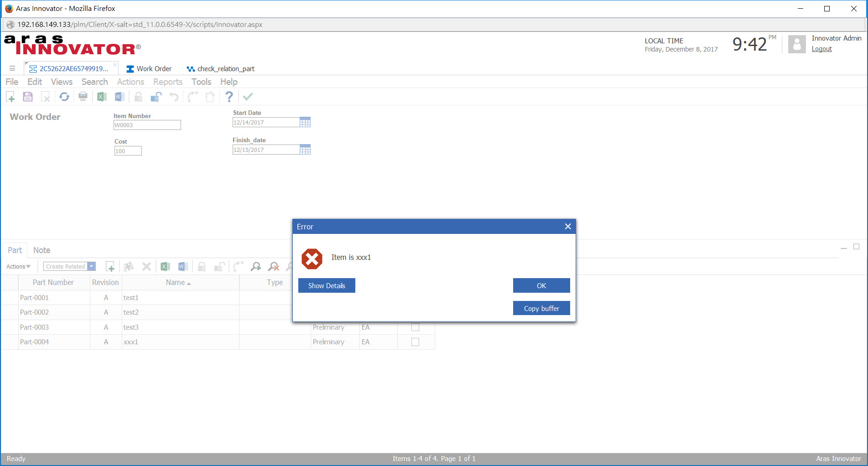Click the Delete item icon in main toolbar

tap(46, 97)
